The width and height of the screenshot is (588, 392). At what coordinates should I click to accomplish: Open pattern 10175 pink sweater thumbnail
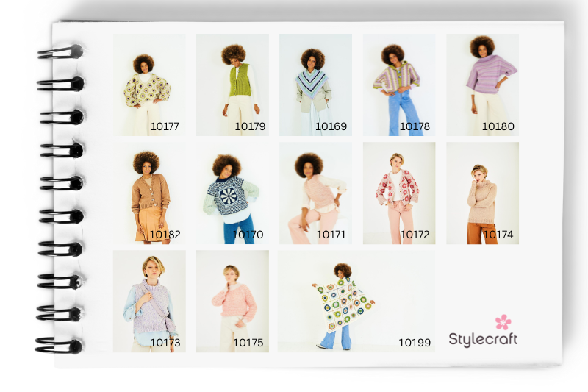[x=232, y=301]
